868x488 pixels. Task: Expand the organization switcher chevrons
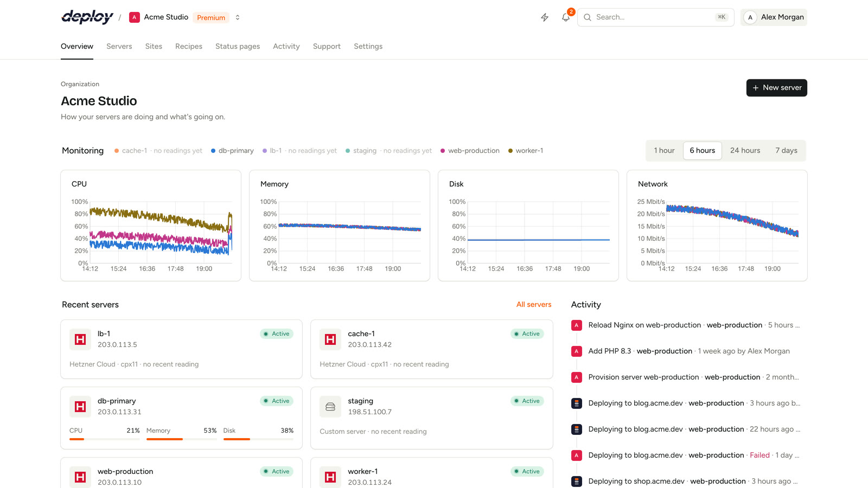click(x=238, y=17)
